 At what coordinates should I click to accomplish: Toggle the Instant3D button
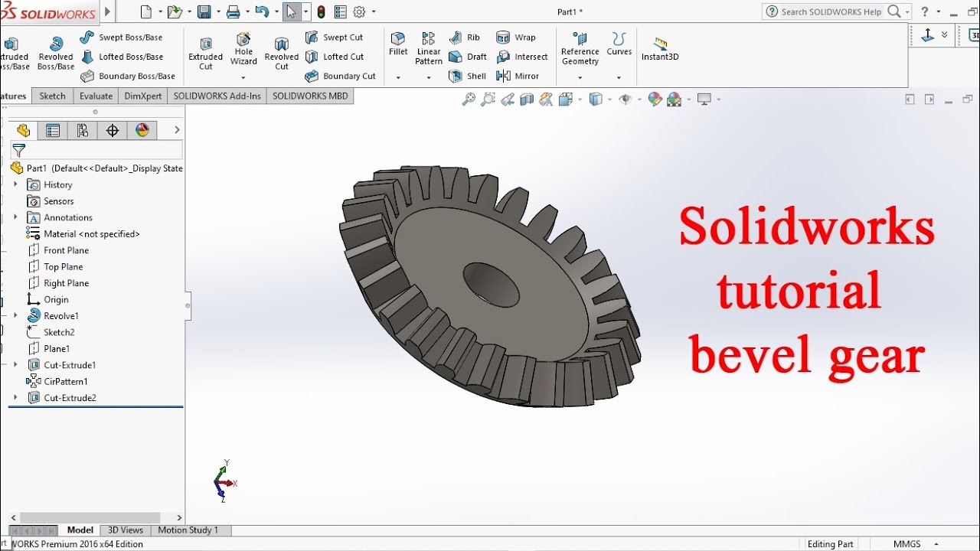(660, 48)
